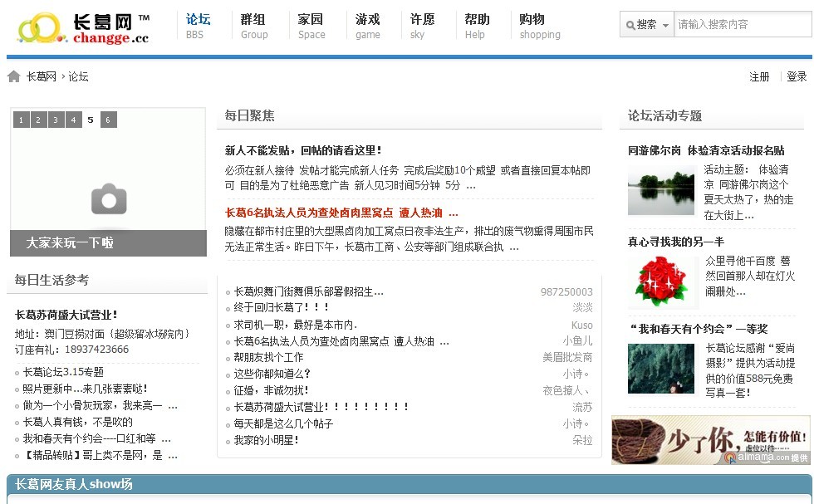Open user profile 夜色撩人
The width and height of the screenshot is (814, 504).
[566, 390]
